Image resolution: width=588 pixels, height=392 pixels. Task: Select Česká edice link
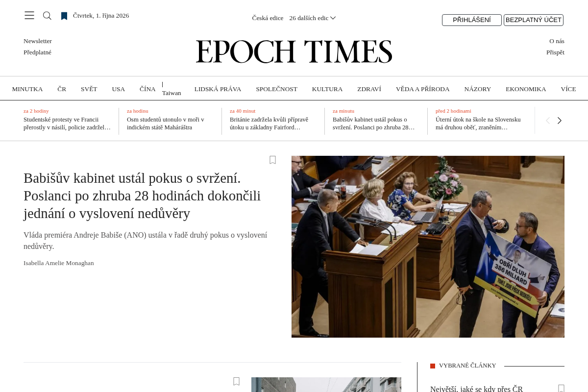(268, 18)
